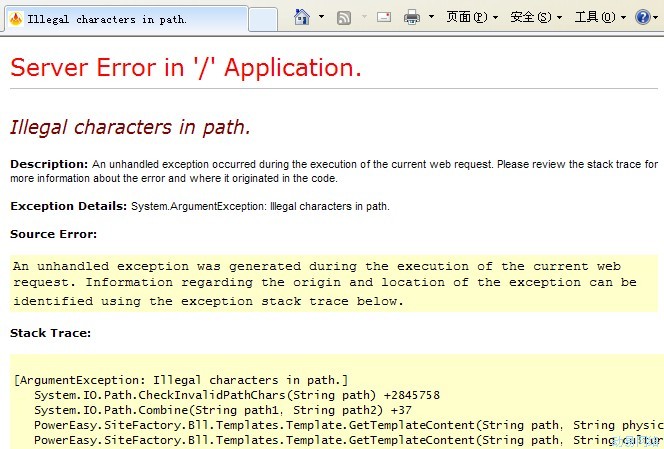This screenshot has width=664, height=449.
Task: Click the Read Mail envelope icon
Action: [384, 17]
